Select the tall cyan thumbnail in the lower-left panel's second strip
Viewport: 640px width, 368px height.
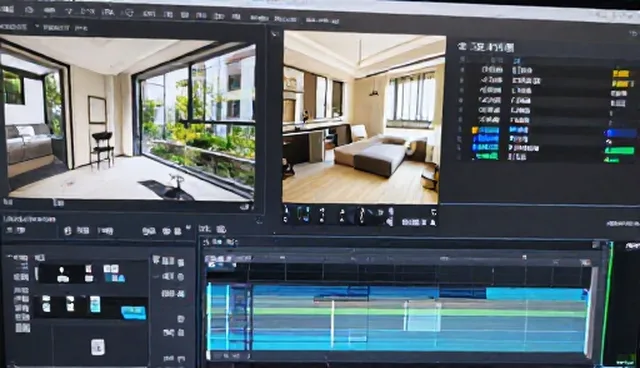pyautogui.click(x=95, y=304)
